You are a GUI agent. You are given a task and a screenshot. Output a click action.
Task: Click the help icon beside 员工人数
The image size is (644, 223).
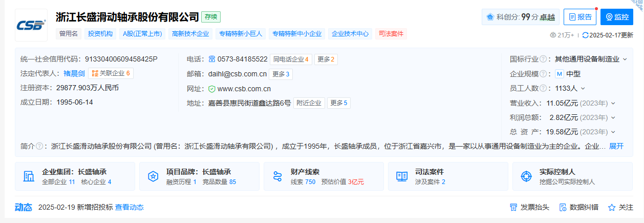coord(543,88)
